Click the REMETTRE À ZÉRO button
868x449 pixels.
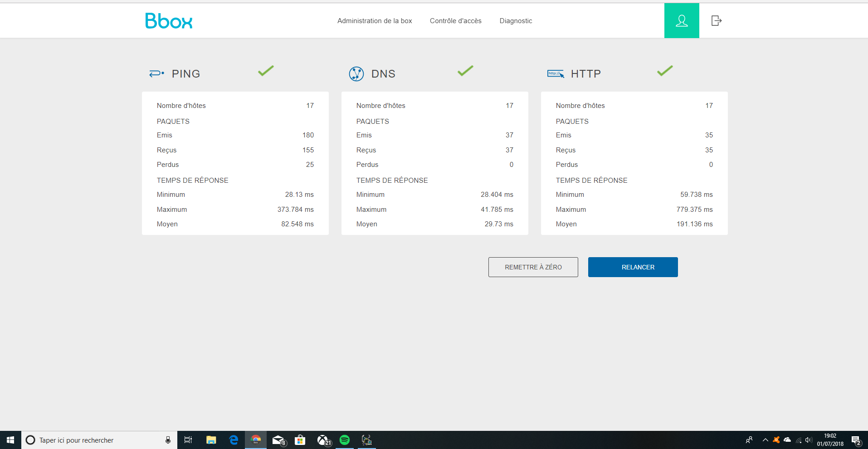(x=533, y=267)
